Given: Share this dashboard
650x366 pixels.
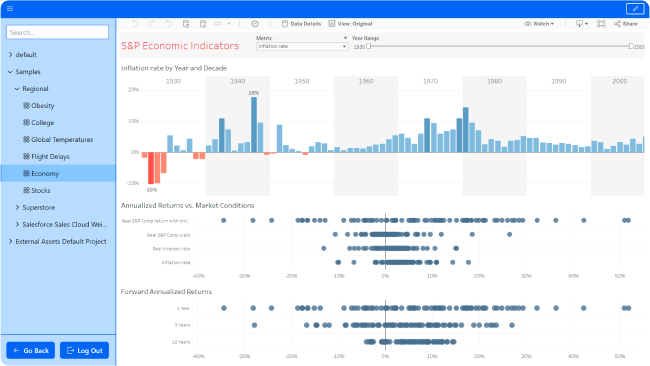Looking at the screenshot, I should [x=626, y=24].
